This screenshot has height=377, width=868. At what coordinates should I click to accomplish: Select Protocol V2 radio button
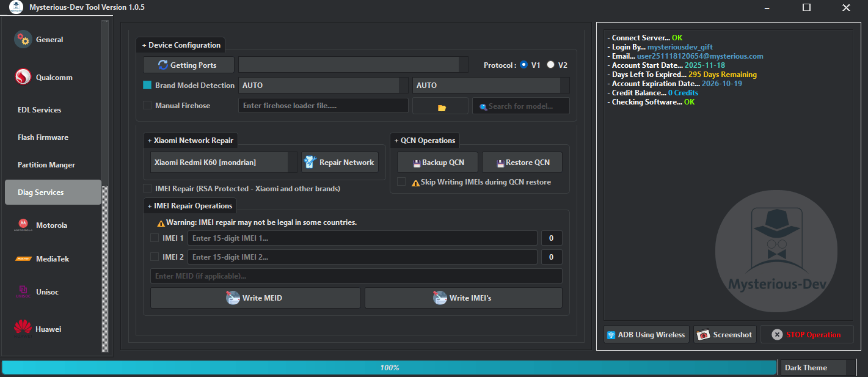click(549, 64)
